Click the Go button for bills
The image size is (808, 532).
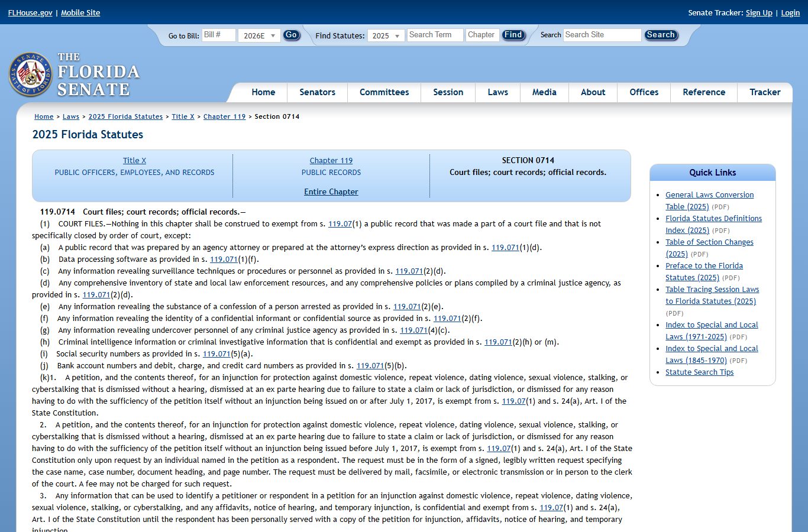point(291,35)
